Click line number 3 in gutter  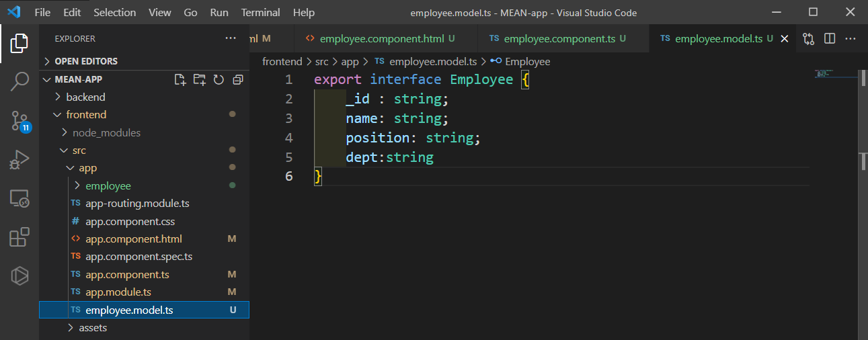[289, 119]
